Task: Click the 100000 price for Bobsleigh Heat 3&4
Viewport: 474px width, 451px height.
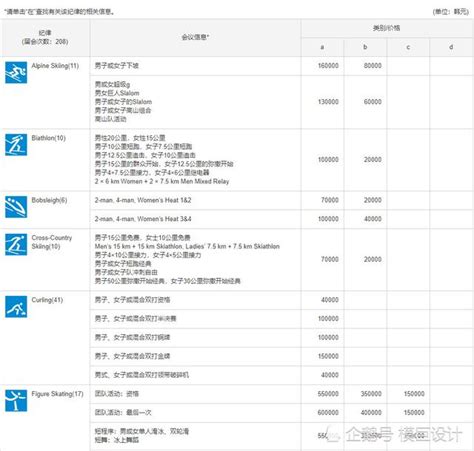Action: coord(328,219)
